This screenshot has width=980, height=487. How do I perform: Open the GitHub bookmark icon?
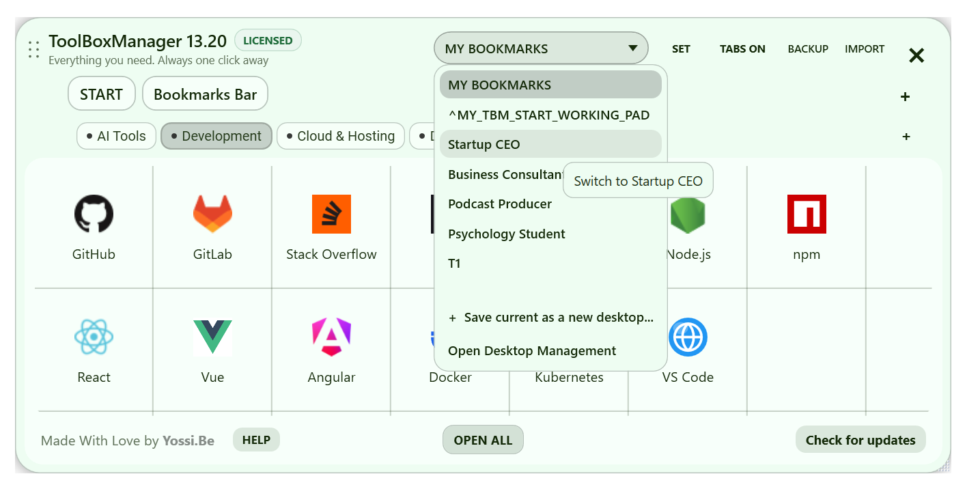(94, 214)
